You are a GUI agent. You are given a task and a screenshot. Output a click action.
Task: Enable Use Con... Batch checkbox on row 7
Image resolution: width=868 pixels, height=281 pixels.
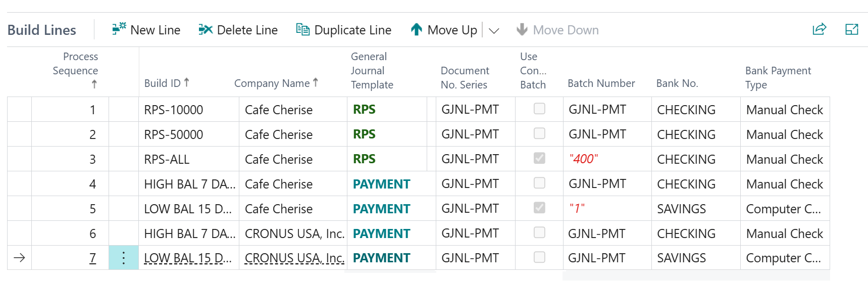tap(539, 257)
